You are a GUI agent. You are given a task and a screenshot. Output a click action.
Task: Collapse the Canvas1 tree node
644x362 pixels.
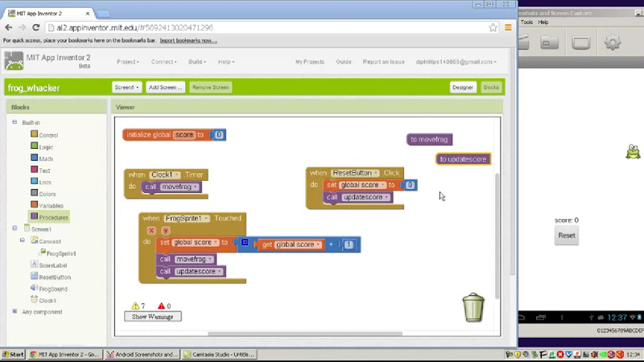pos(23,241)
